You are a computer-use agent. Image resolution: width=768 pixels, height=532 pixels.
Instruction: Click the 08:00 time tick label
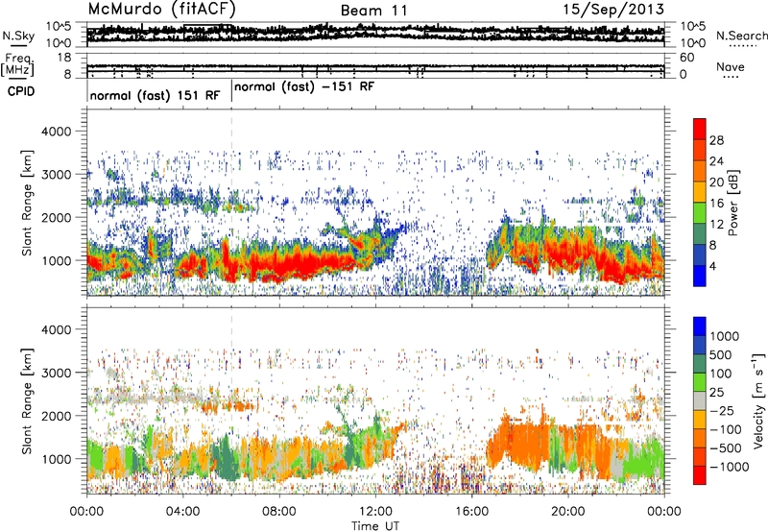pyautogui.click(x=279, y=512)
